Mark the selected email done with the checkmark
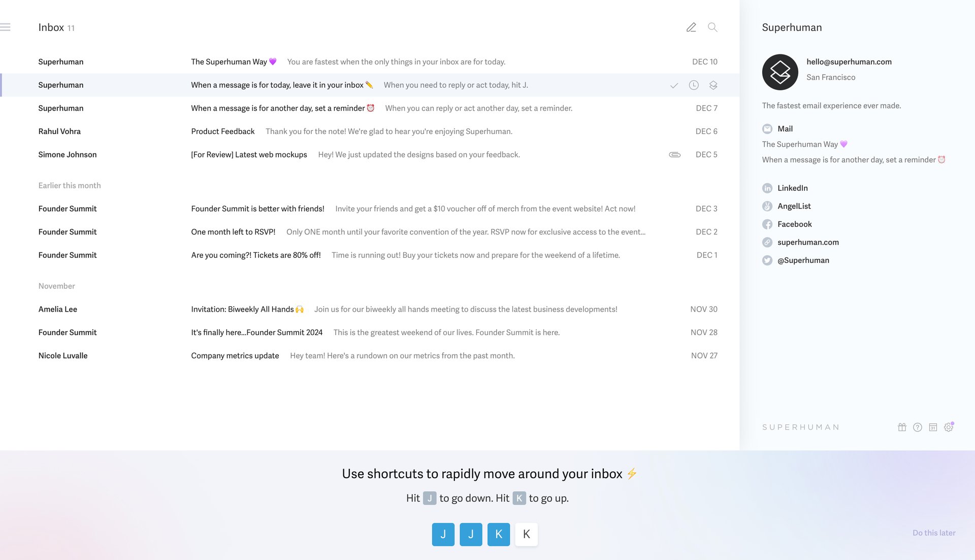Screen dimensions: 975x560 click(x=674, y=85)
